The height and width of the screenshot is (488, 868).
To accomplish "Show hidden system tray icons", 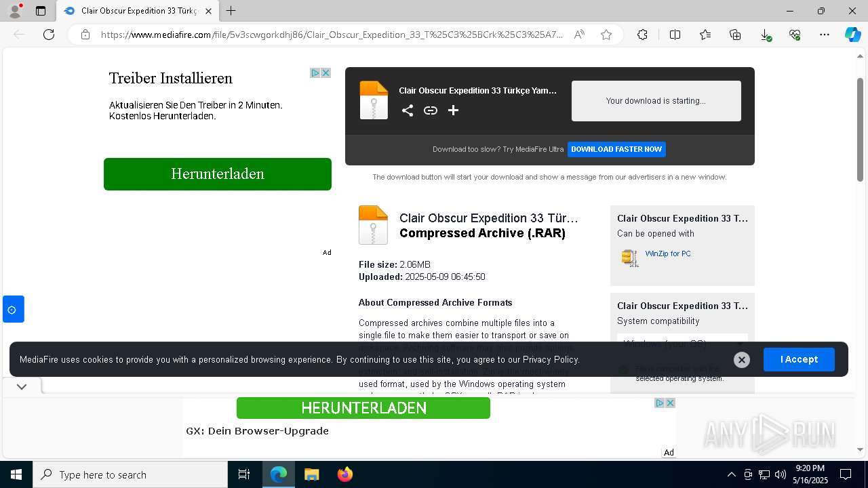I will (731, 474).
